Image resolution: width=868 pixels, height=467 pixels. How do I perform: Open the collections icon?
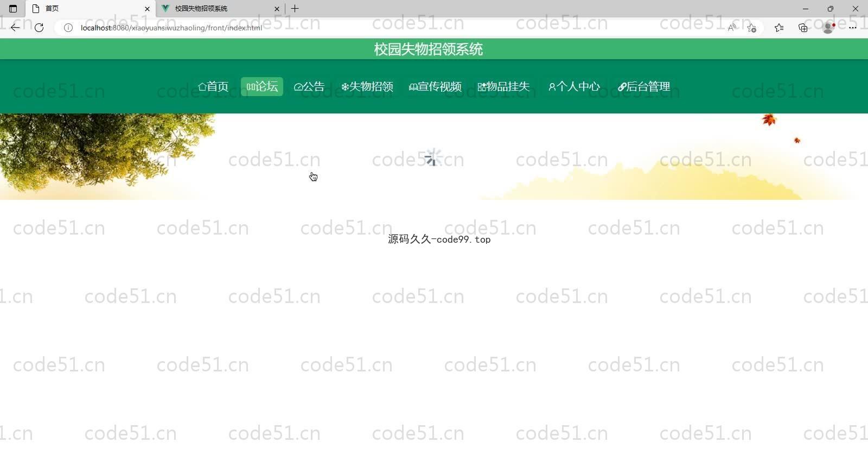tap(803, 28)
